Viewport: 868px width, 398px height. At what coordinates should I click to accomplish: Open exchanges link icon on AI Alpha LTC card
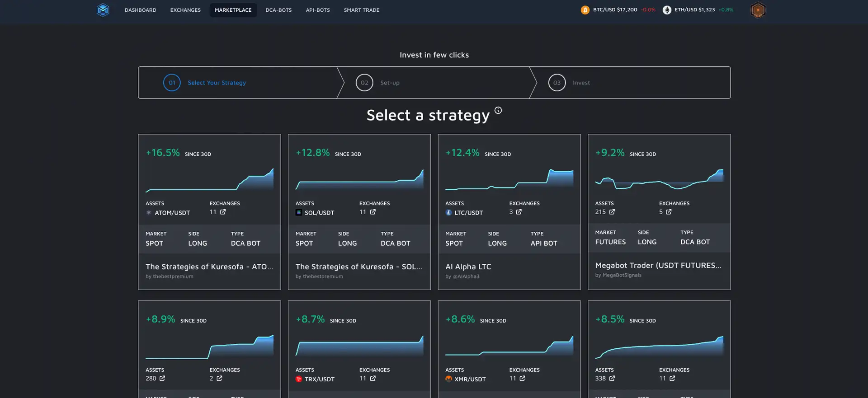tap(519, 212)
